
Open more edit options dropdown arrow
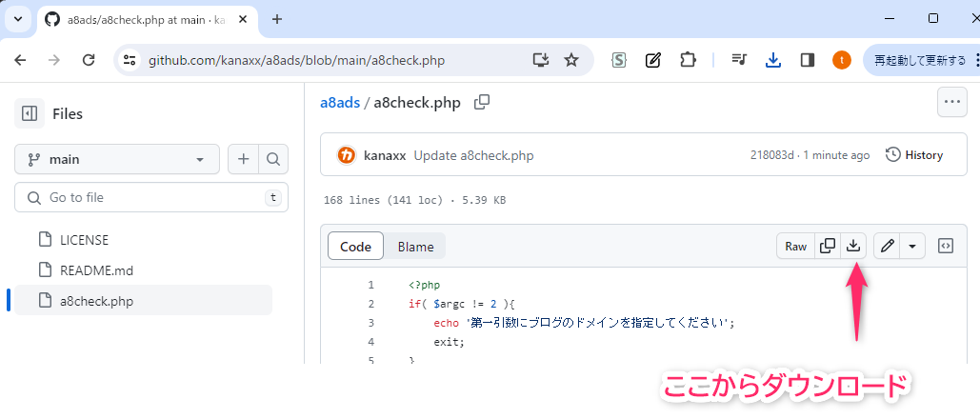tap(912, 247)
